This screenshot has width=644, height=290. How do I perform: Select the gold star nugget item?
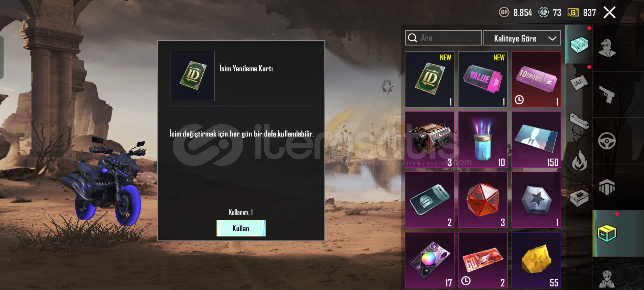pyautogui.click(x=536, y=260)
